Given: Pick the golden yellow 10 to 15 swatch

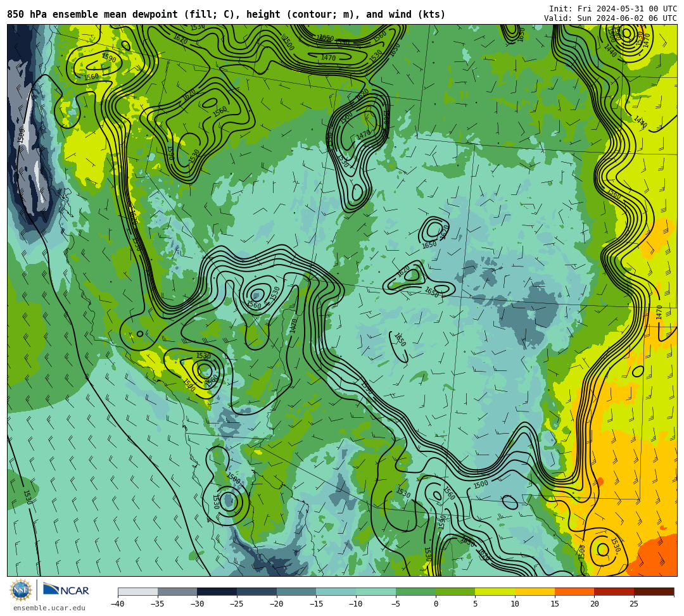Looking at the screenshot, I should 535,591.
